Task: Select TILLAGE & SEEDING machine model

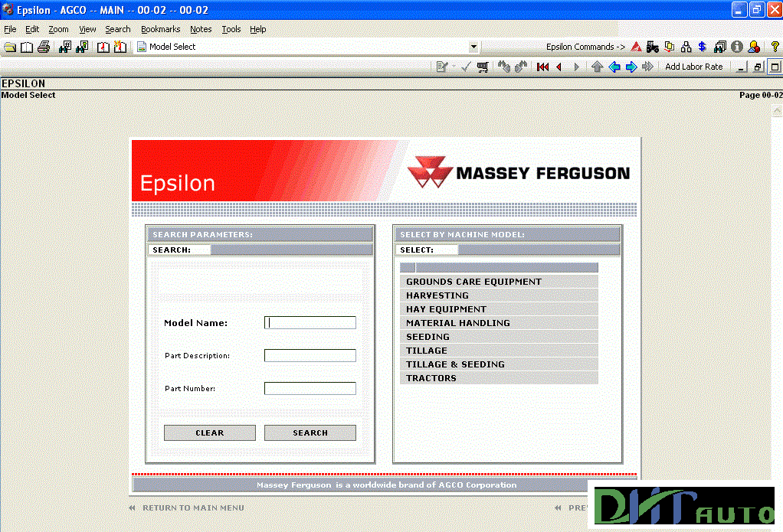Action: coord(499,364)
